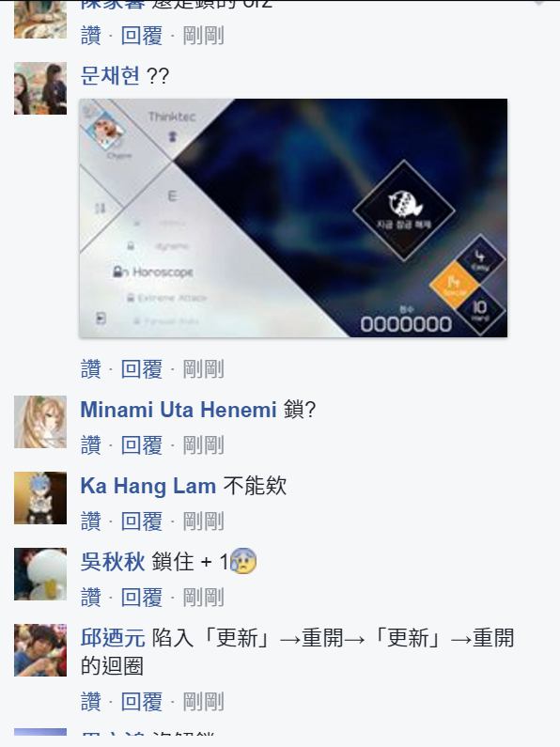Visit Ka Hang Lam's profile name
560x747 pixels.
pyautogui.click(x=148, y=486)
